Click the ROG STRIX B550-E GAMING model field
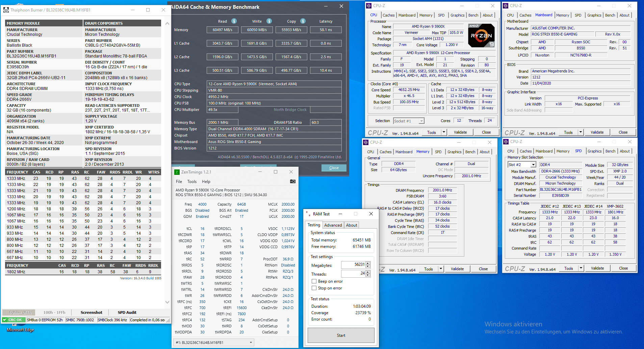This screenshot has height=349, width=644. coord(562,34)
